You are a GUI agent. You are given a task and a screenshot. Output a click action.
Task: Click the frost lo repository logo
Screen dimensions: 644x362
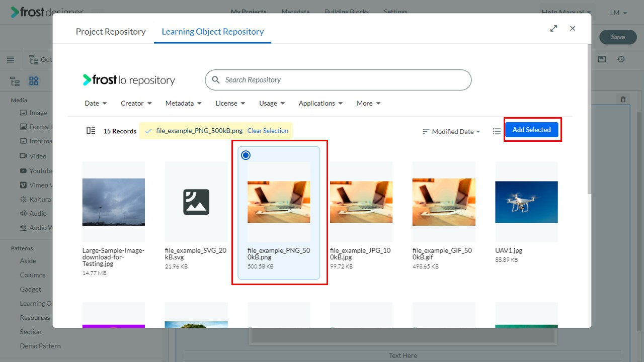point(129,80)
